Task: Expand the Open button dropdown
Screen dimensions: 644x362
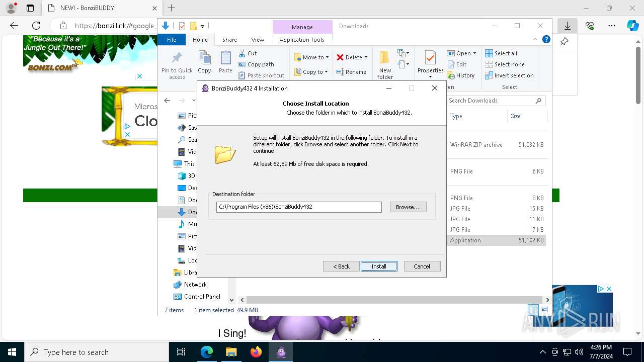Action: [x=474, y=53]
